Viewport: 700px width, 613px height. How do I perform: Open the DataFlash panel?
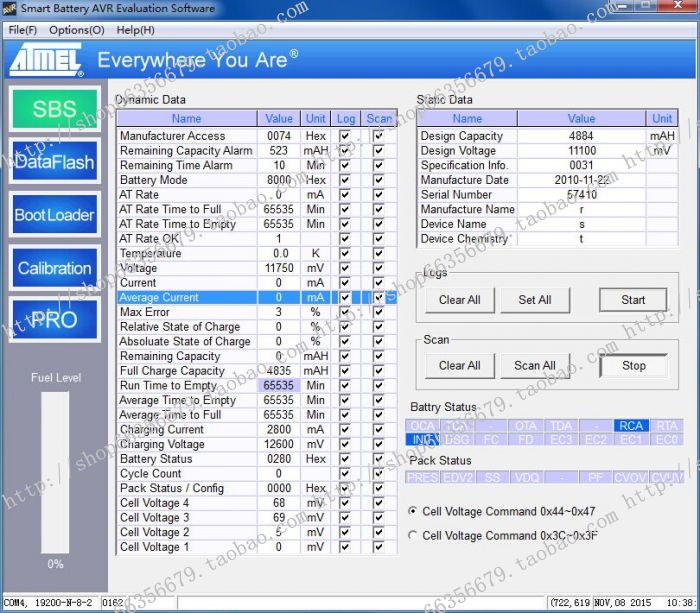tap(55, 161)
